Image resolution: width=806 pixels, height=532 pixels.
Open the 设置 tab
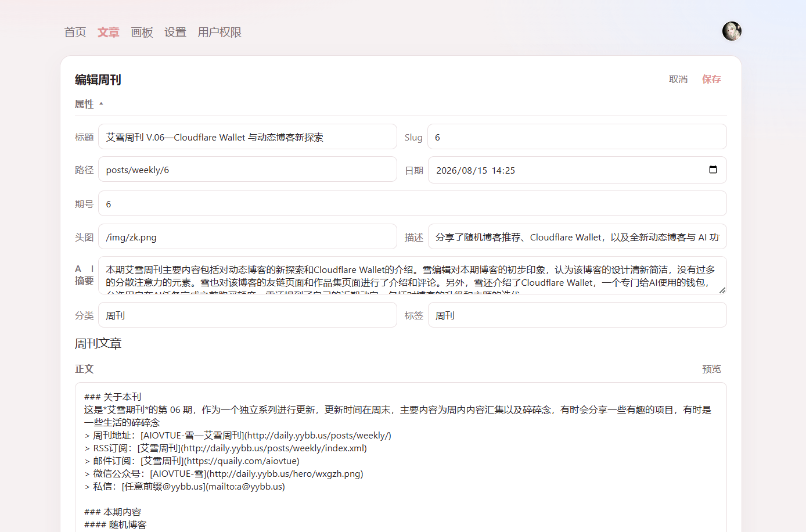[175, 33]
